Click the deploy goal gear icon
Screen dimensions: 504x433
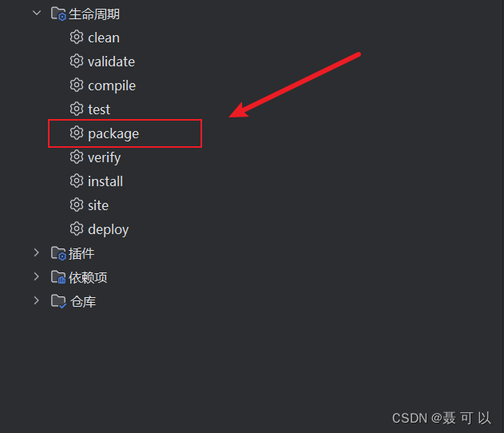coord(77,228)
